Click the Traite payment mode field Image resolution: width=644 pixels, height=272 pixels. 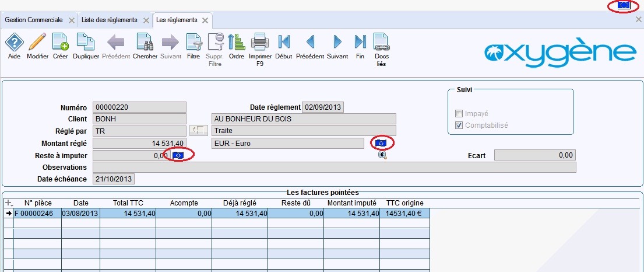tap(304, 131)
